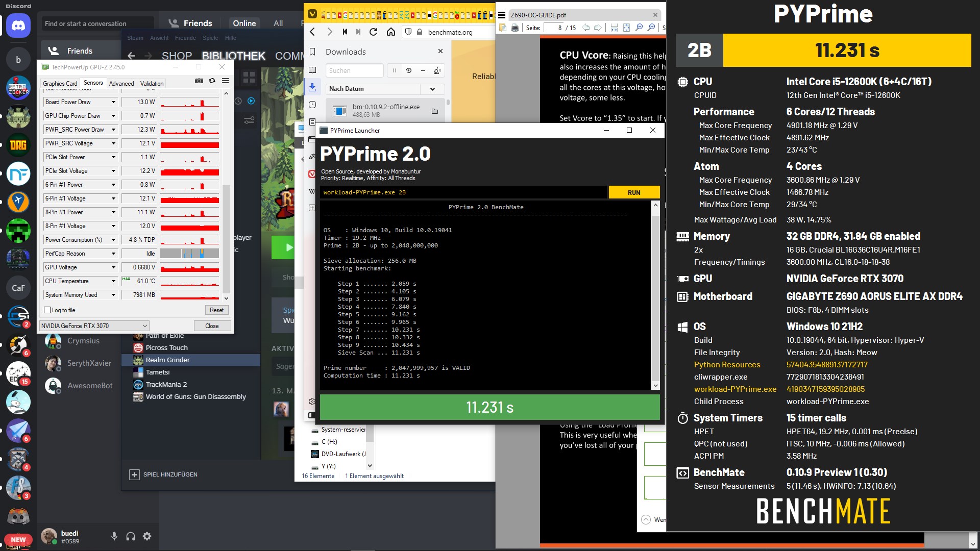This screenshot has height=551, width=980.
Task: Switch to GPU-Z Advanced tab
Action: [x=121, y=84]
